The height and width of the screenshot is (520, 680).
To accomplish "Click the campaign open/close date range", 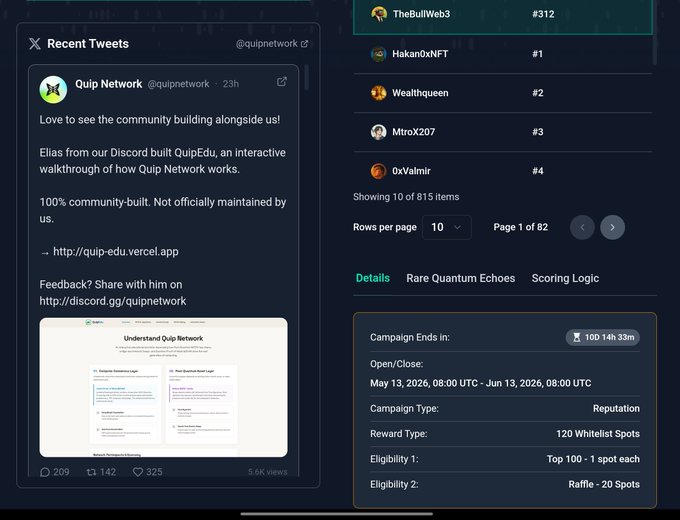I will point(481,383).
